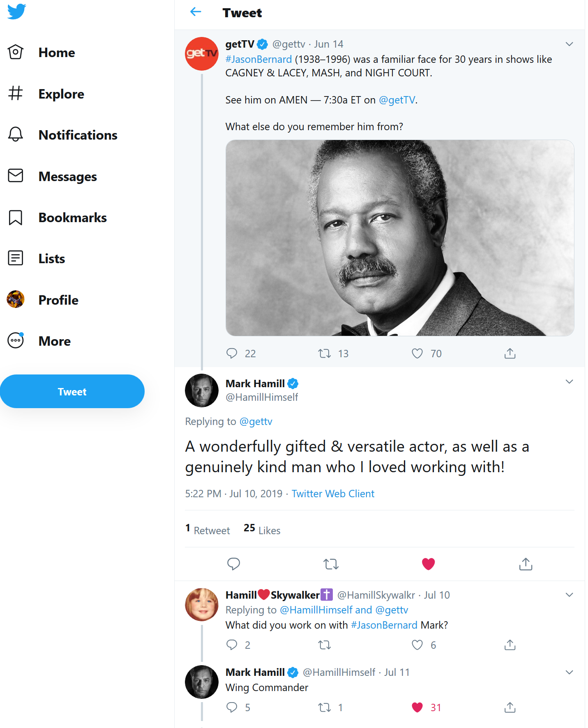Retweet Mark Hamill's main reply tweet
The image size is (588, 728).
point(331,564)
